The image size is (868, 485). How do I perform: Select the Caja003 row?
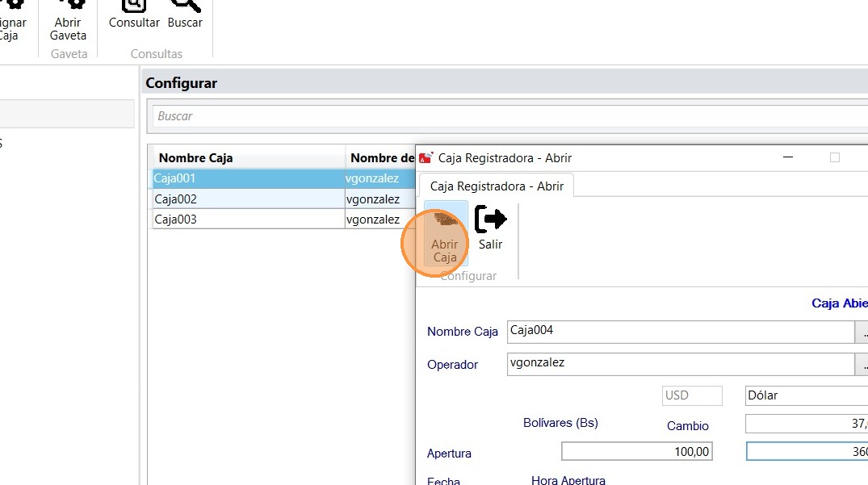tap(284, 219)
